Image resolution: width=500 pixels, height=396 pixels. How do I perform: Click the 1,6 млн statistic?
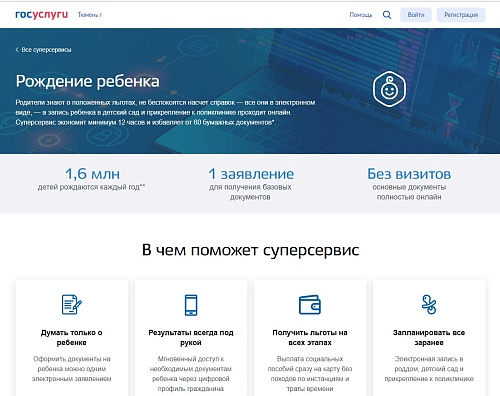coord(92,174)
